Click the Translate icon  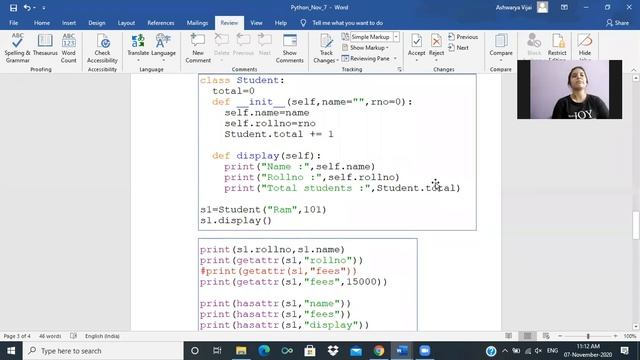point(138,41)
